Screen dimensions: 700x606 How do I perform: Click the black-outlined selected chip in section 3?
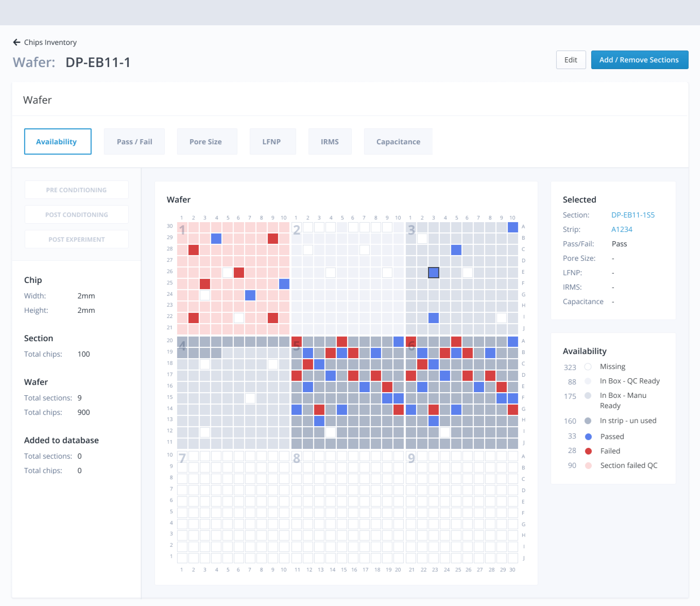[x=434, y=272]
